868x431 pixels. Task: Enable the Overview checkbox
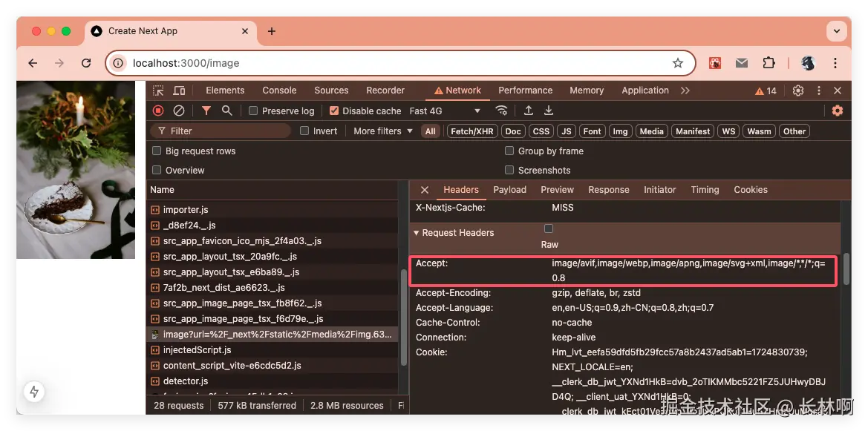coord(157,171)
